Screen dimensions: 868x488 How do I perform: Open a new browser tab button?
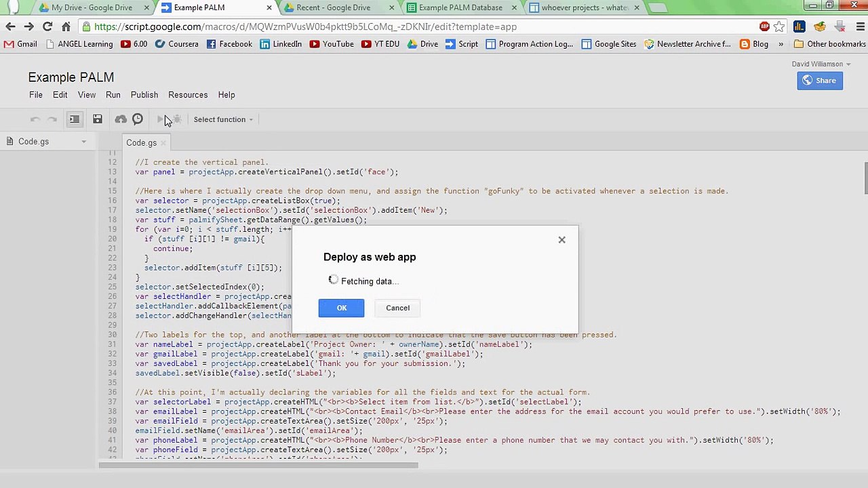[656, 8]
